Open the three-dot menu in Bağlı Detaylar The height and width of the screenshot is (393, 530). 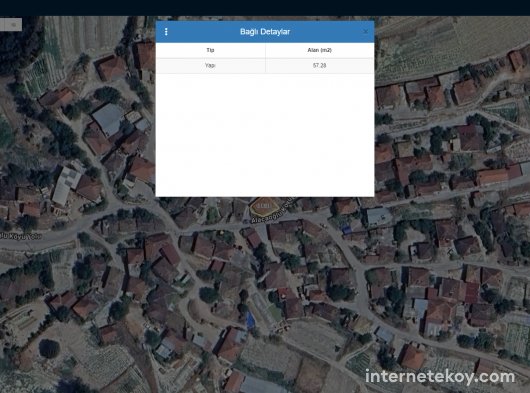(166, 32)
